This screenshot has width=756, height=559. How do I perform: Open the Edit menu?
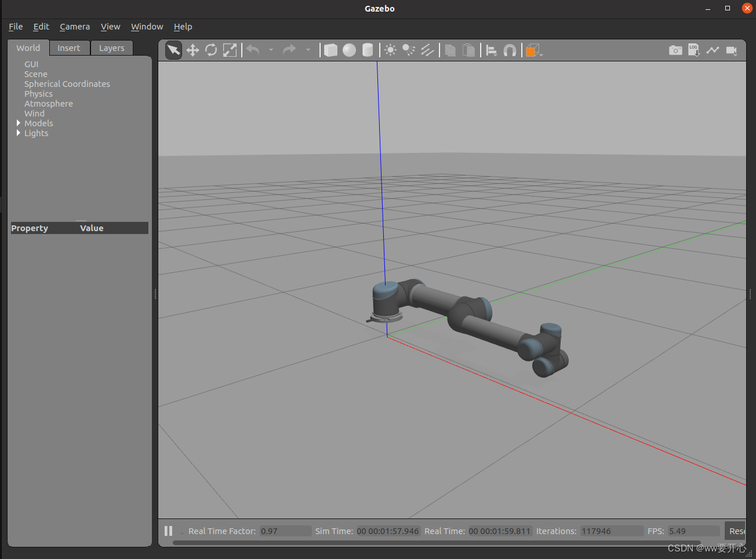tap(41, 27)
